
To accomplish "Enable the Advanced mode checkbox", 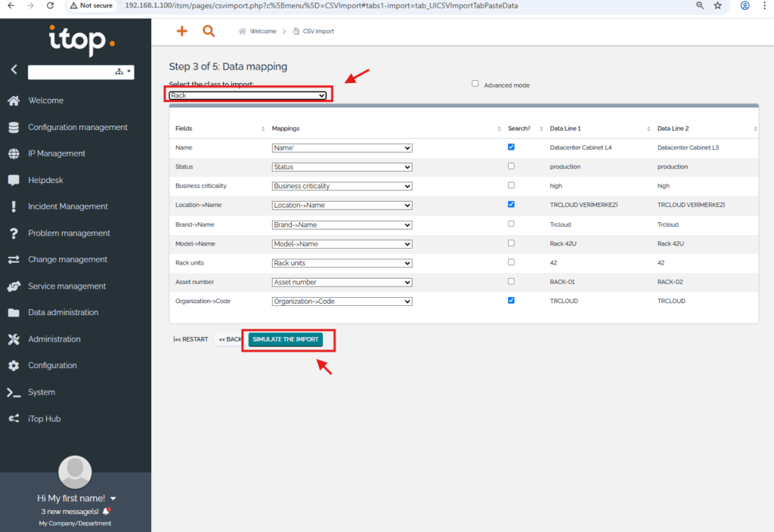I will click(475, 84).
